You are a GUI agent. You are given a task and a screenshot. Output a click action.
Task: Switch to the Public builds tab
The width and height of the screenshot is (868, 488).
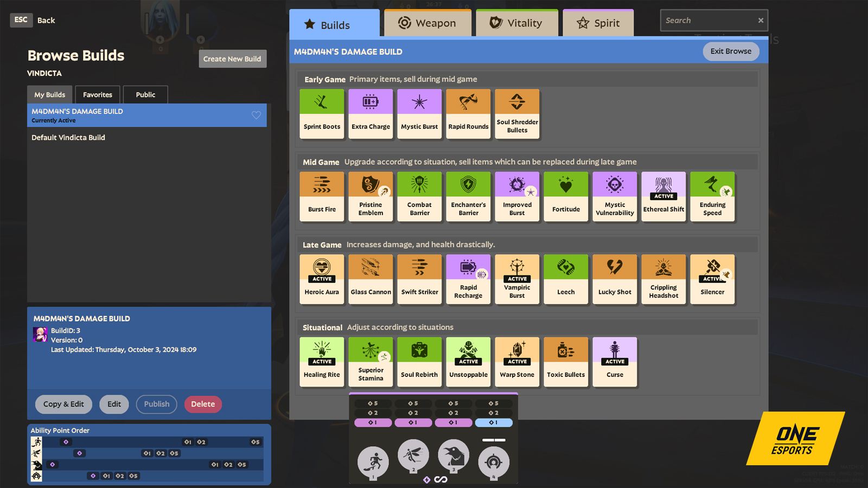coord(145,94)
